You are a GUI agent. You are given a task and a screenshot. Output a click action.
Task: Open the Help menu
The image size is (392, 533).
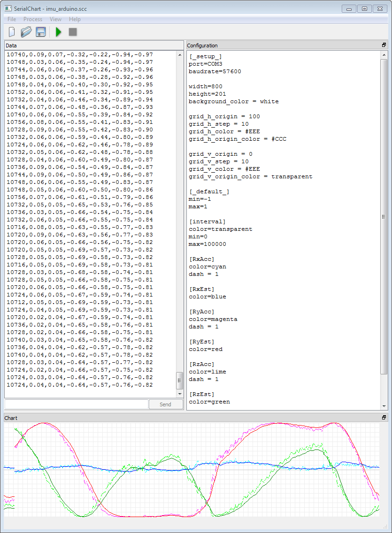75,19
